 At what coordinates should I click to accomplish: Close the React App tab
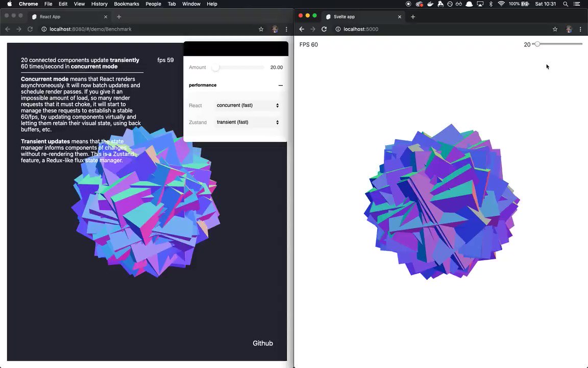[105, 16]
